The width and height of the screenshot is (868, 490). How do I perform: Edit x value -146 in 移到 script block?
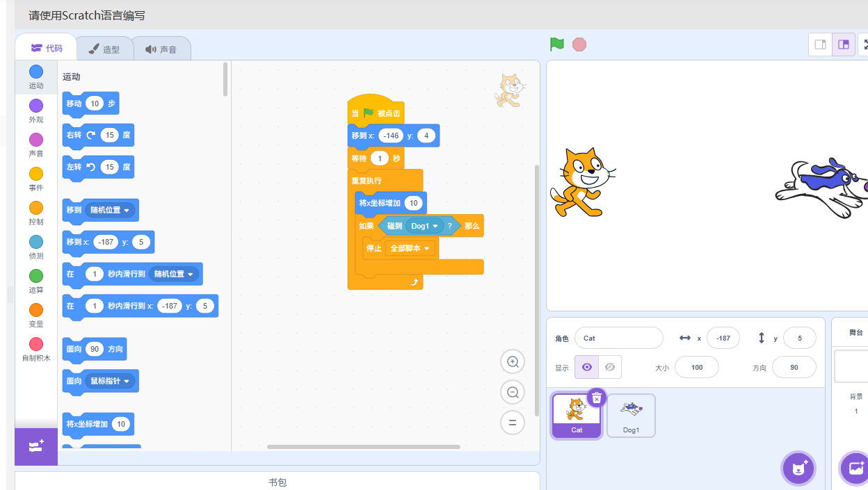392,136
